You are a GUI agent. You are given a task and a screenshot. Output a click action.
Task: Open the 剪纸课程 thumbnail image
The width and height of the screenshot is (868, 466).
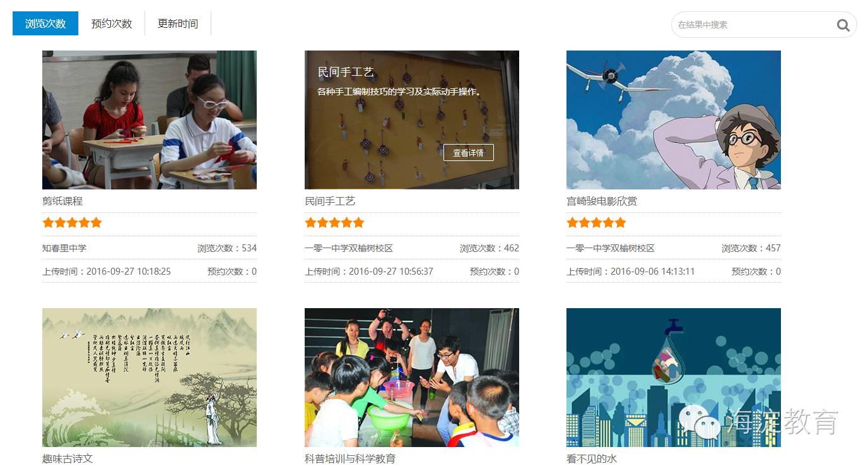(x=150, y=120)
